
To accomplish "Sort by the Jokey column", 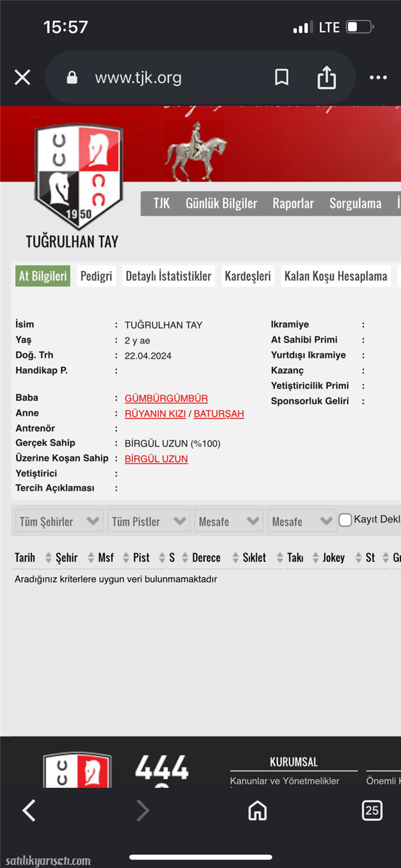I will click(333, 558).
